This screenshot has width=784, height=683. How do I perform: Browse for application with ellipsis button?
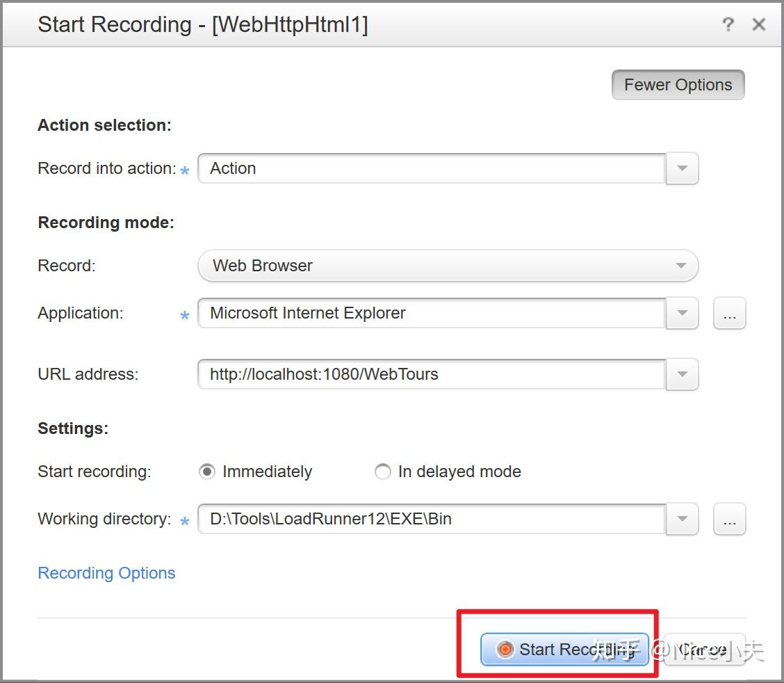729,314
